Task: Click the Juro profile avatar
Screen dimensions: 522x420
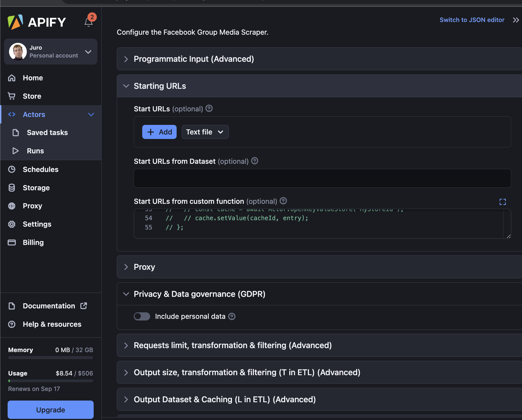Action: tap(18, 52)
